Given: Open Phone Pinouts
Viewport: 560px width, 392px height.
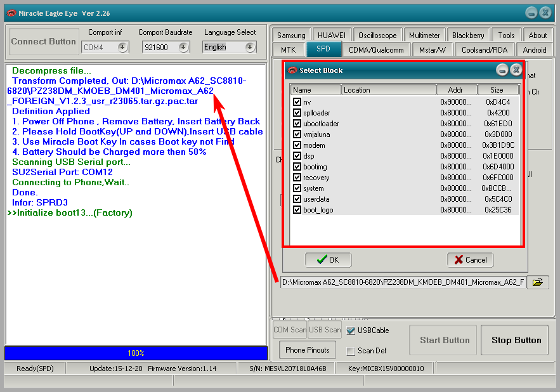Looking at the screenshot, I should (307, 350).
